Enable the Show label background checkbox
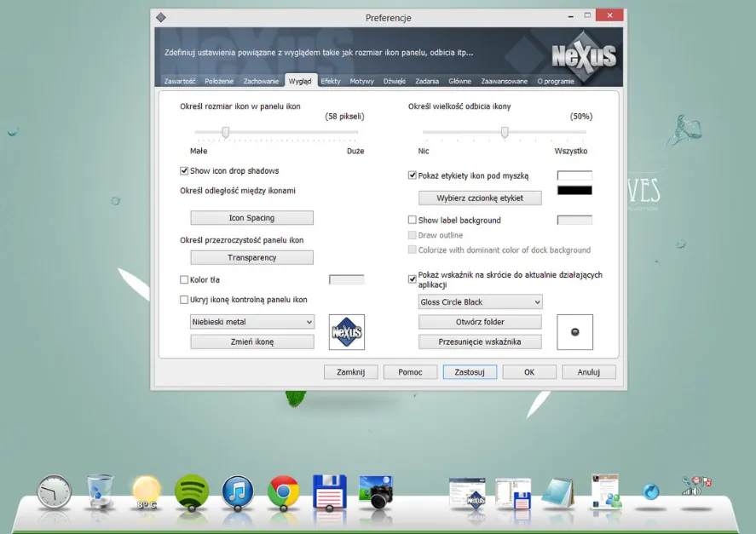756x534 pixels. [413, 221]
